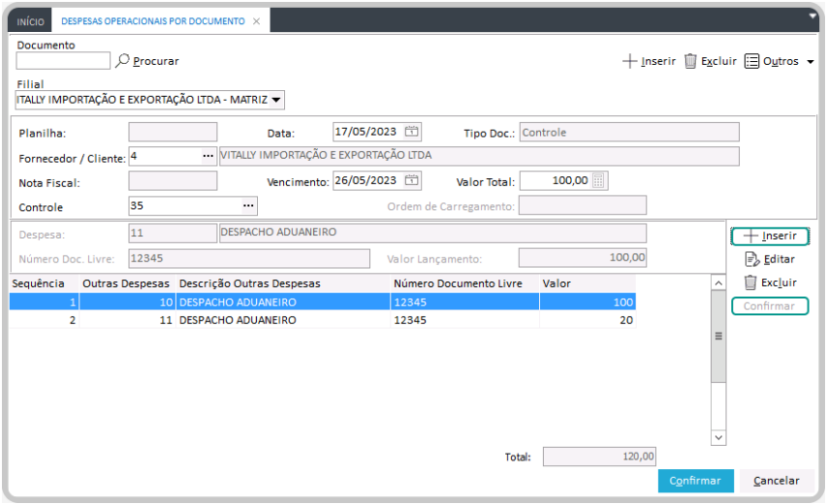
Task: Open the calendar picker for Vencimento field
Action: click(x=412, y=180)
